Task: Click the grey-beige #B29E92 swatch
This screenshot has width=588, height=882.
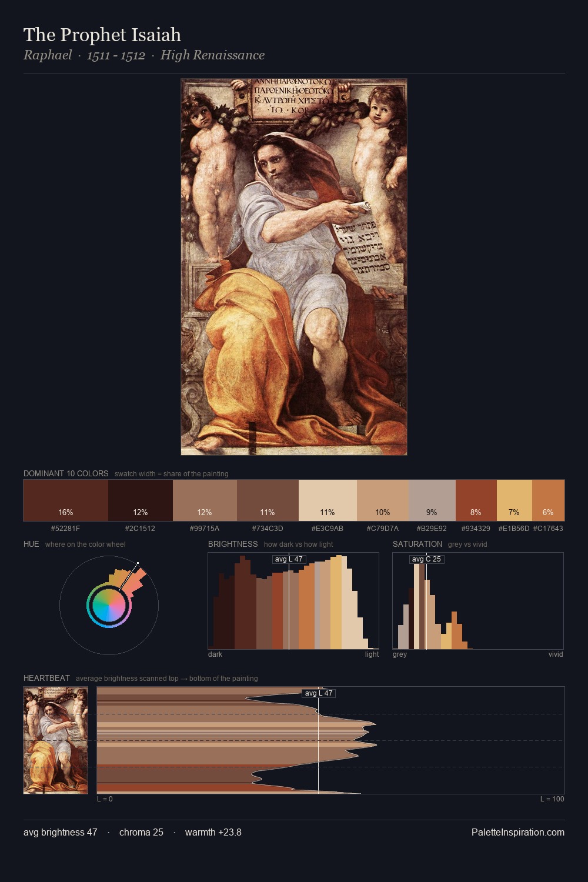Action: click(432, 500)
